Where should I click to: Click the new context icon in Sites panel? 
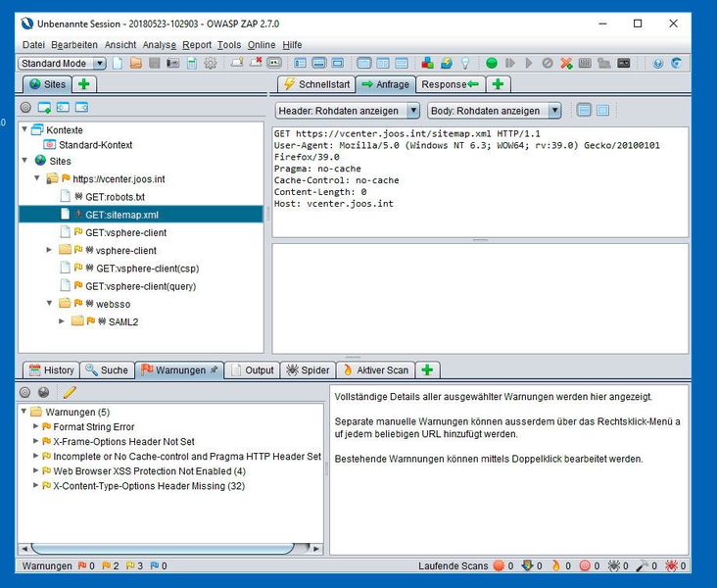[x=44, y=108]
